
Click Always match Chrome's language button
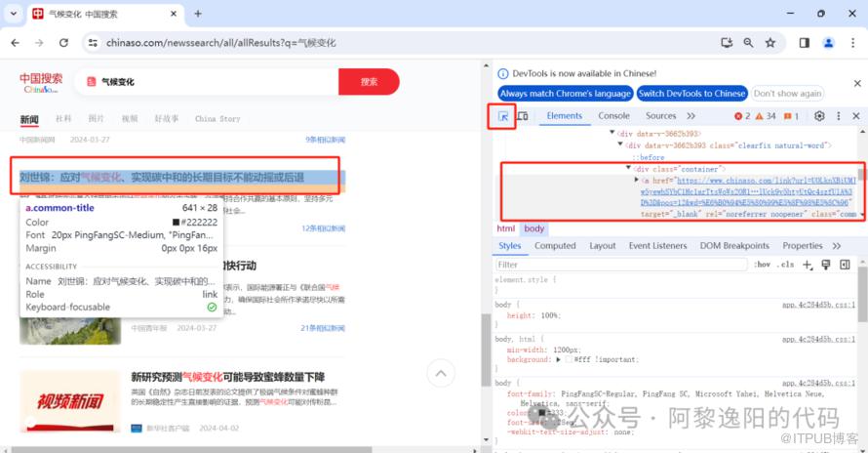pos(566,94)
